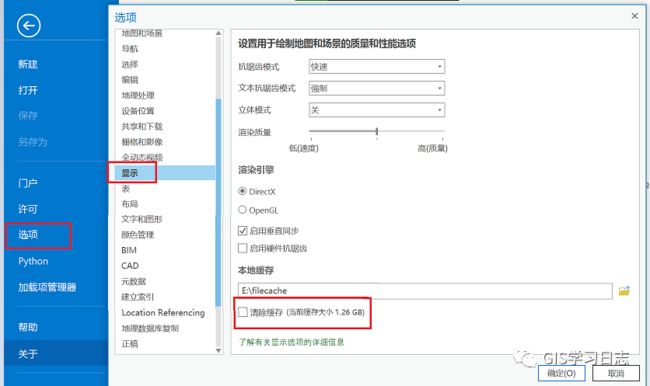Select 栅格和影像 in the options list
The width and height of the screenshot is (650, 386).
(x=142, y=142)
